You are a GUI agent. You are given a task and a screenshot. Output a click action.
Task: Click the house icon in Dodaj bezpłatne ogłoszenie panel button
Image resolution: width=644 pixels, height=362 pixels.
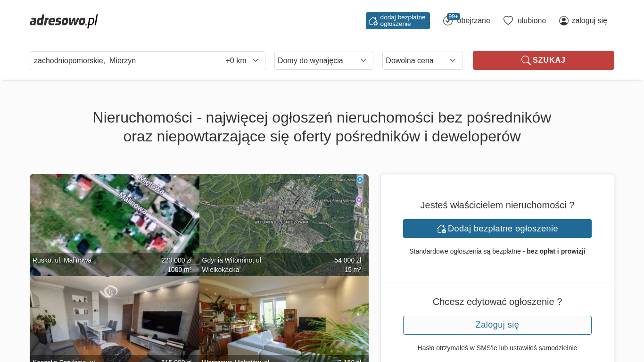pyautogui.click(x=441, y=229)
